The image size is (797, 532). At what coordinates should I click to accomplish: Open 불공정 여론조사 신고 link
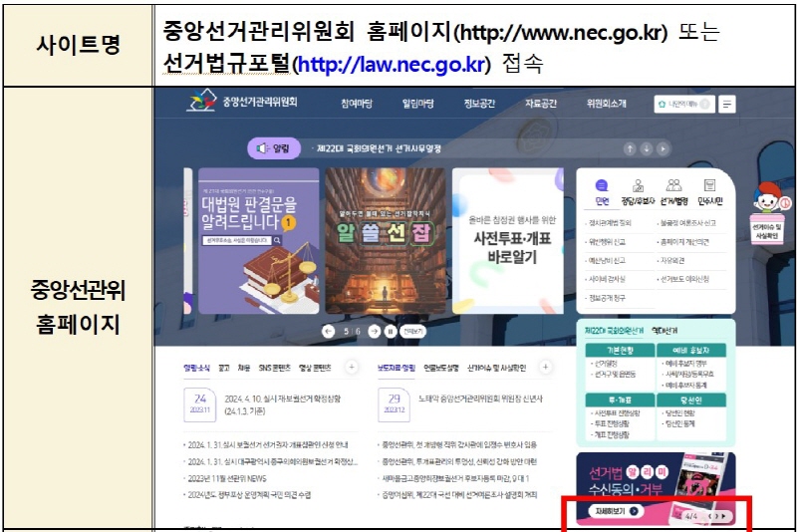tap(686, 223)
